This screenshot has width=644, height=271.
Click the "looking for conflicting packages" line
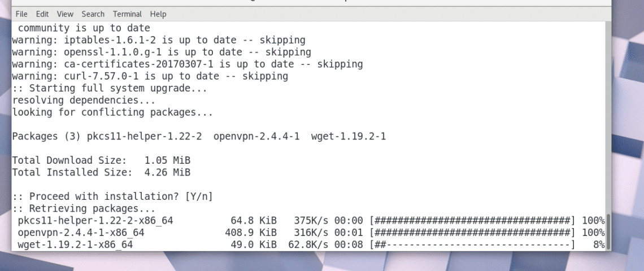pyautogui.click(x=112, y=112)
